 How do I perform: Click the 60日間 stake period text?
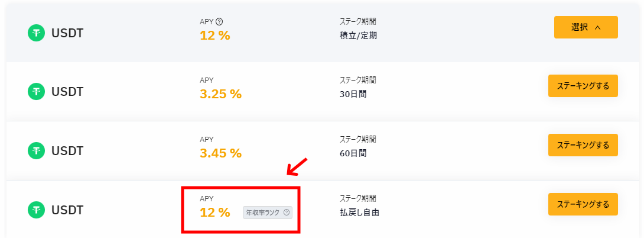(x=353, y=153)
